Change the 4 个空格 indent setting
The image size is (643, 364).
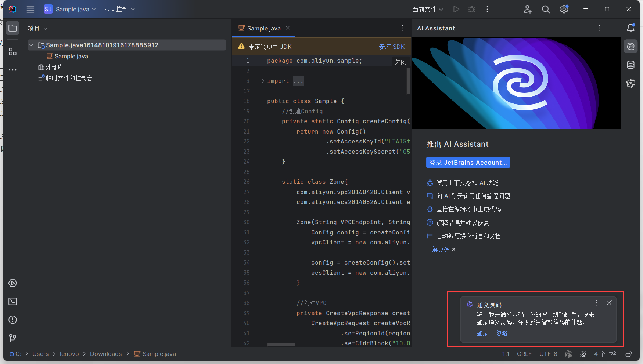point(606,354)
